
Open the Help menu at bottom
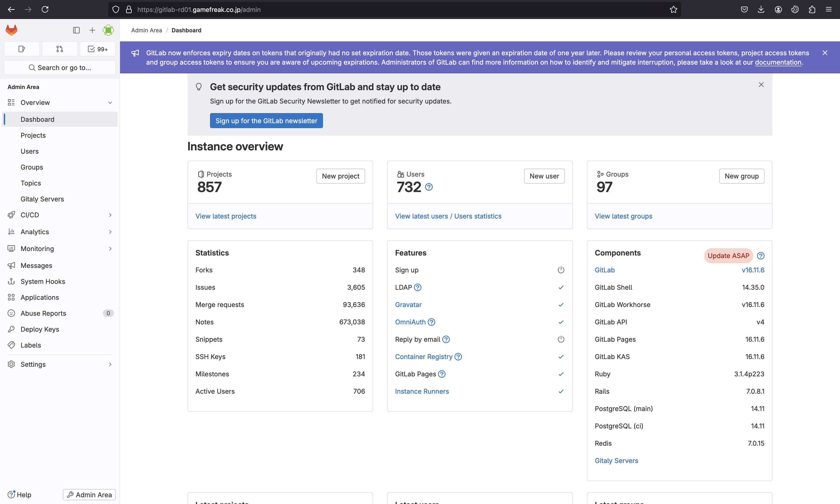tap(19, 495)
